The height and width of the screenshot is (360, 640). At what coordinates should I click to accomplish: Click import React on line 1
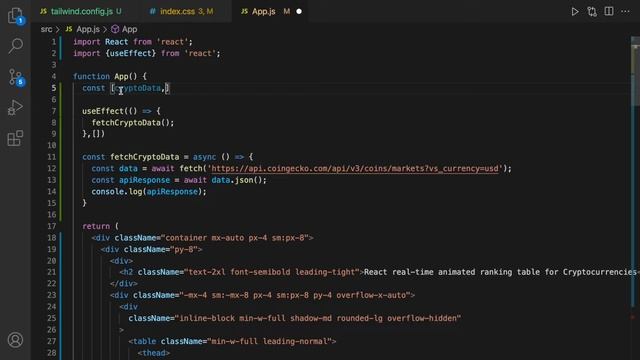click(x=100, y=42)
